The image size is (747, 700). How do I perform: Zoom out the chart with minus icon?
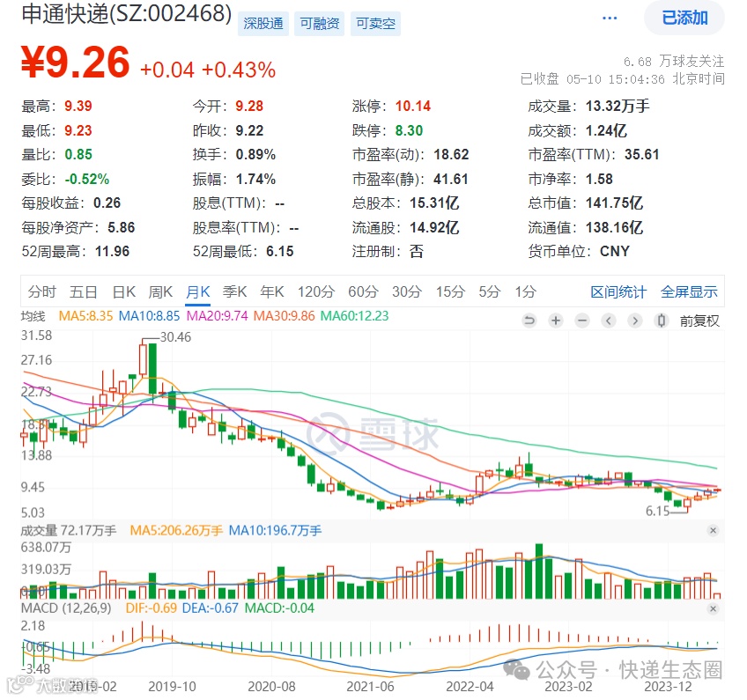pyautogui.click(x=582, y=321)
